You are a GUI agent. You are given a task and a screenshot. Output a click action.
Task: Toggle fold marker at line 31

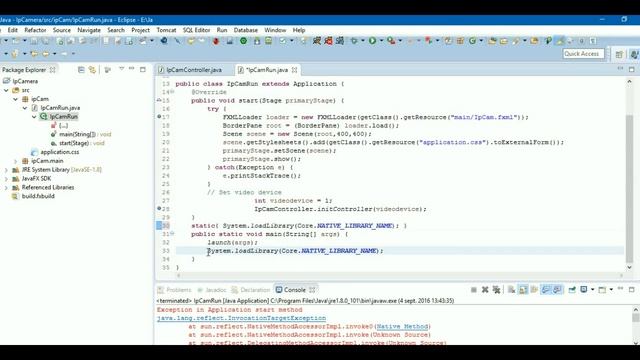tap(172, 234)
